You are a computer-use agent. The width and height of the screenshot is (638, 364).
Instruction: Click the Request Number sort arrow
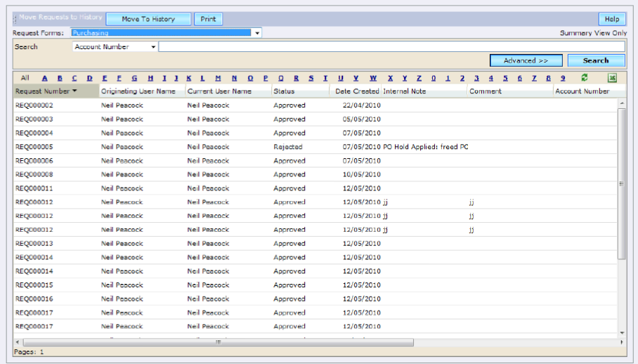tap(74, 91)
